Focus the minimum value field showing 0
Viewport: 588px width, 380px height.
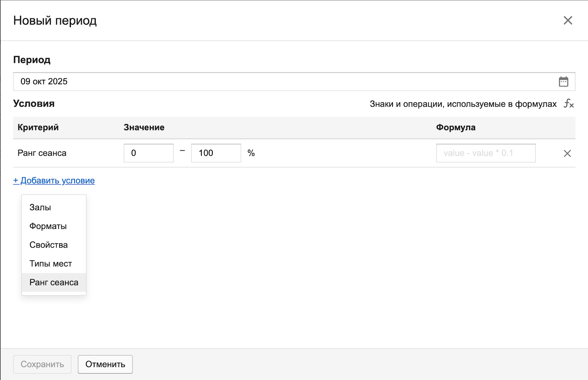point(148,153)
